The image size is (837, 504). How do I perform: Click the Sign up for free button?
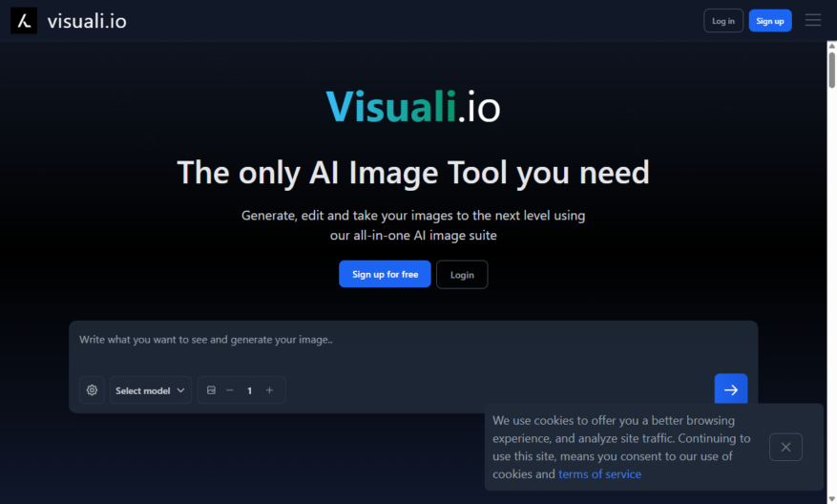[x=385, y=274]
